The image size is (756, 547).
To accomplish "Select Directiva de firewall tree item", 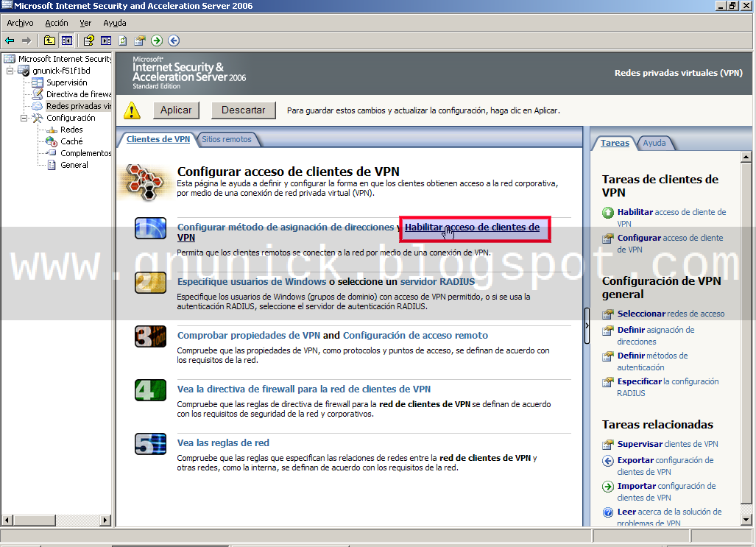I will [79, 94].
